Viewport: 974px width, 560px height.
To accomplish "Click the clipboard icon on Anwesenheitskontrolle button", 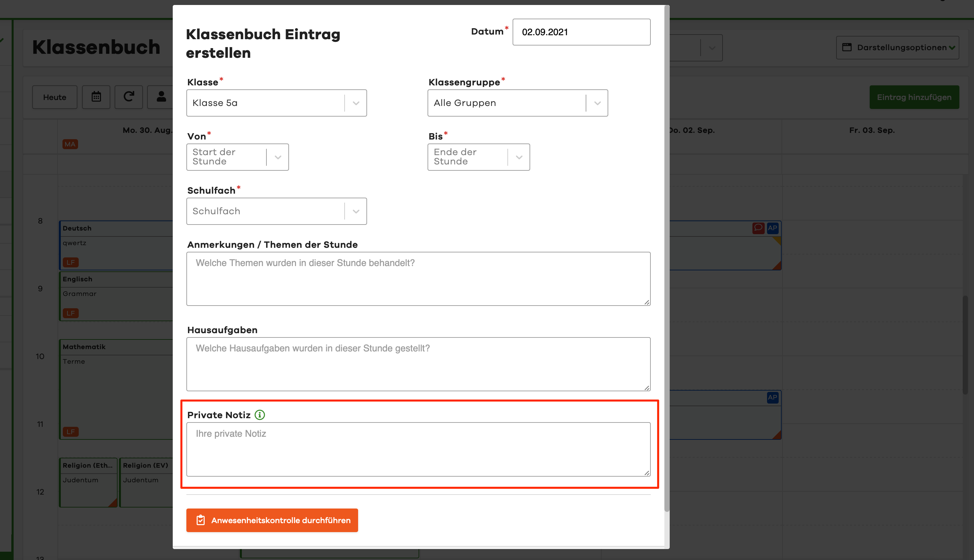I will point(200,520).
